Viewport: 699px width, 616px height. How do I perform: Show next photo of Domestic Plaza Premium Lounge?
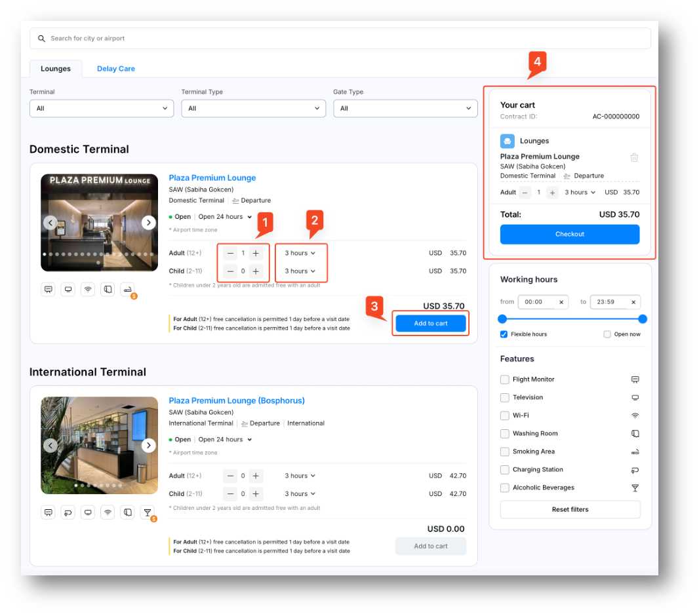(x=149, y=223)
